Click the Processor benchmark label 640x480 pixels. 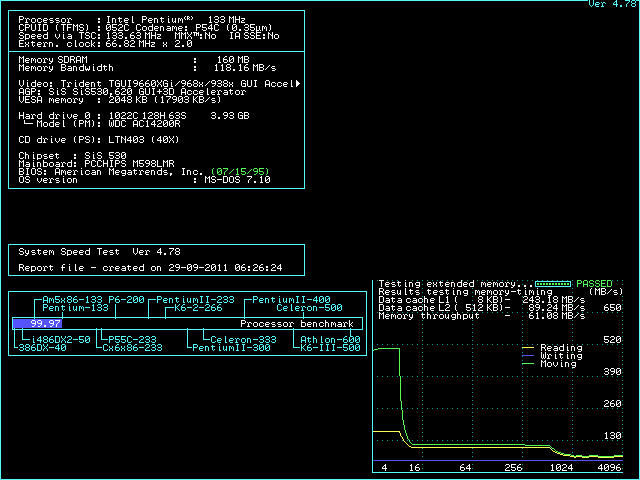pos(297,324)
